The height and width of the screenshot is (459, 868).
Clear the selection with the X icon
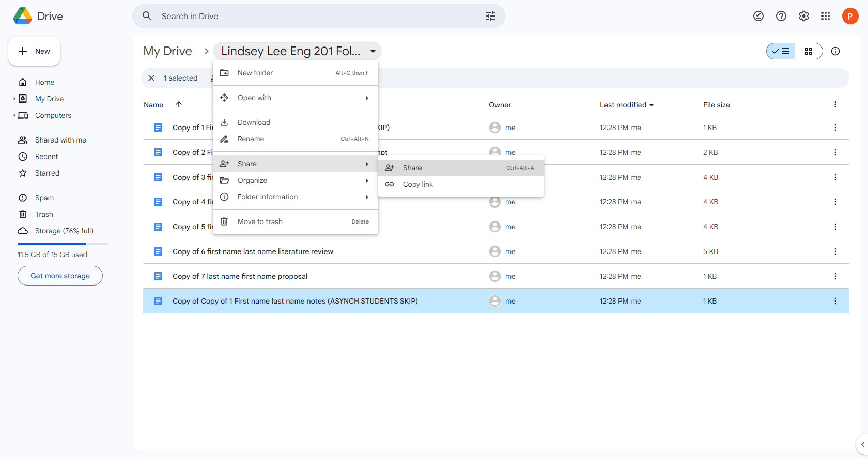[x=151, y=78]
